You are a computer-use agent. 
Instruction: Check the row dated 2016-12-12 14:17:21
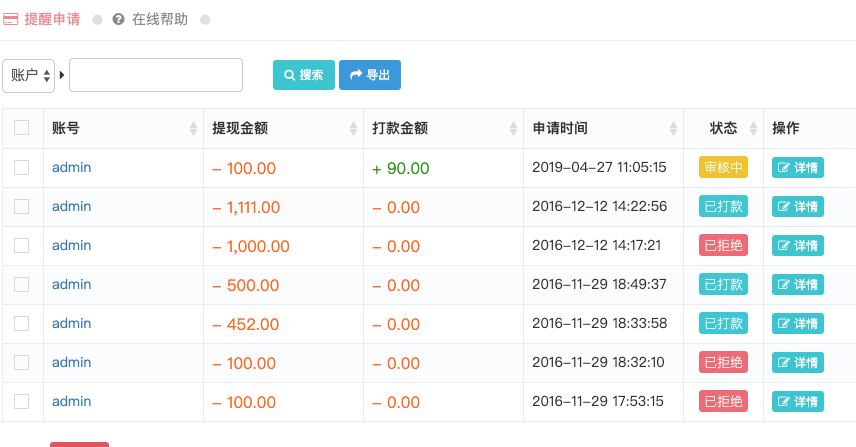(21, 246)
